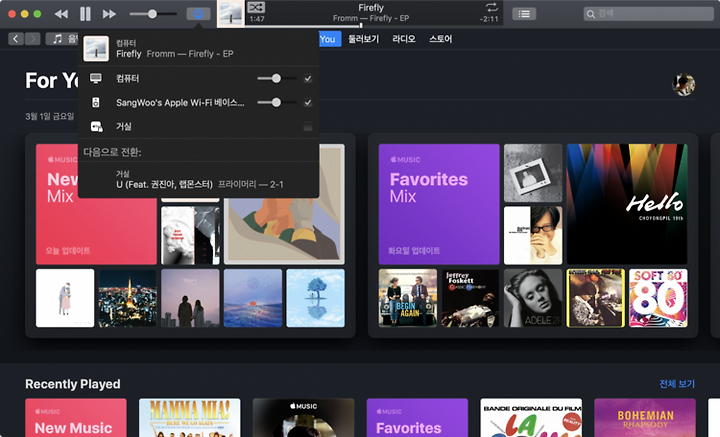The height and width of the screenshot is (437, 720).
Task: Open the For You tab
Action: tap(329, 39)
